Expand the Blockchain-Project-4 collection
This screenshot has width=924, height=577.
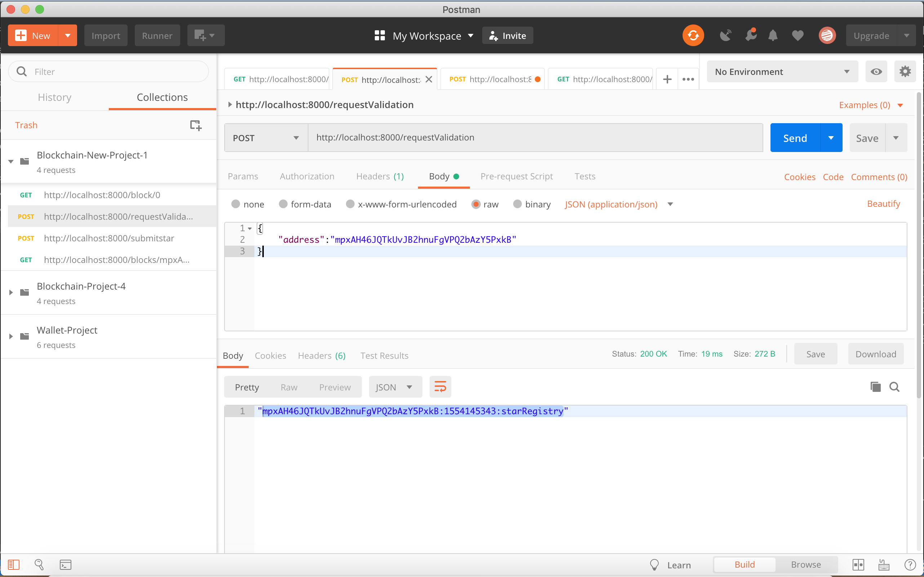(x=11, y=293)
